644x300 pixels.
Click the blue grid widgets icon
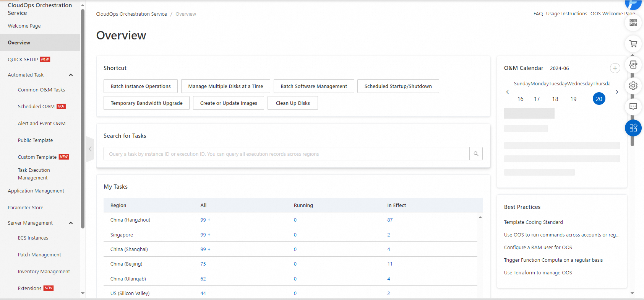point(633,128)
